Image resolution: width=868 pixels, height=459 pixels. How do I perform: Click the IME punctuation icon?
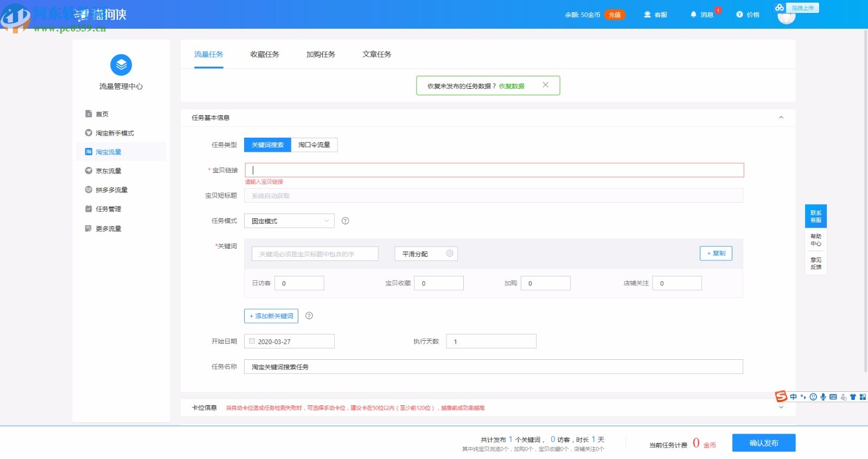(803, 397)
